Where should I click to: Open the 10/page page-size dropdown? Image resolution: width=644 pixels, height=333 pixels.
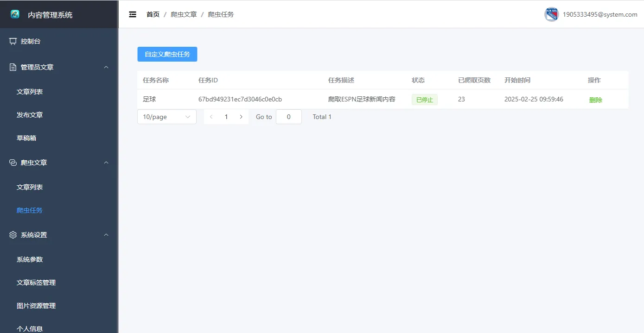click(x=167, y=117)
